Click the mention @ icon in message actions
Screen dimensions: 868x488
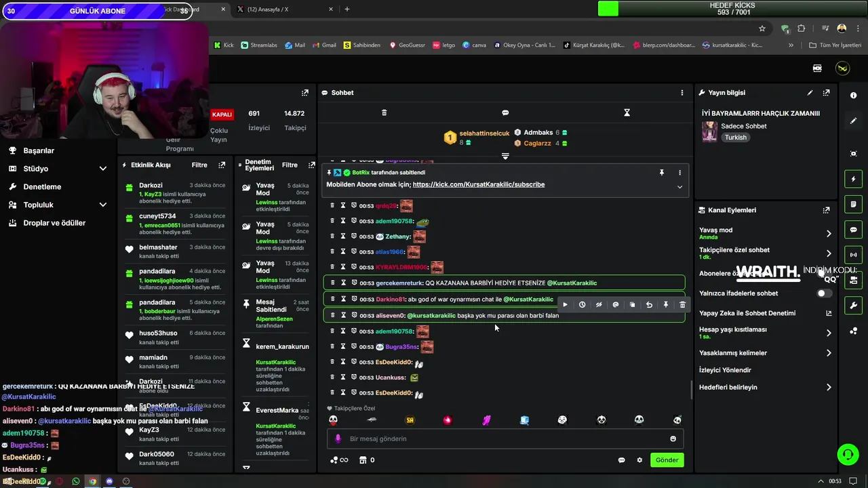pyautogui.click(x=616, y=305)
